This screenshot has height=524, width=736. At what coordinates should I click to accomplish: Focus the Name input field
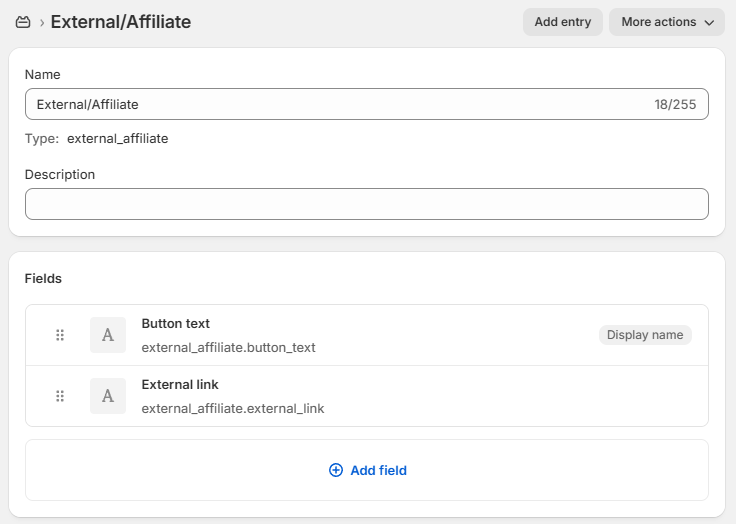(x=330, y=104)
